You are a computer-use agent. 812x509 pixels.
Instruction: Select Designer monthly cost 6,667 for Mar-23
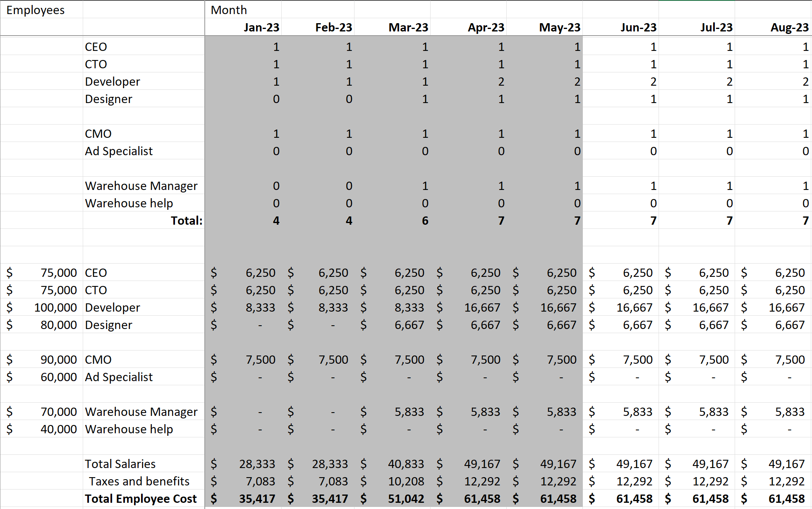[392, 324]
